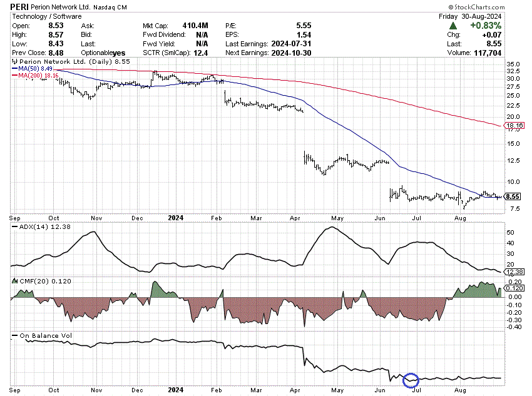Image resolution: width=532 pixels, height=396 pixels.
Task: Click the Optionable value yes
Action: coord(119,53)
